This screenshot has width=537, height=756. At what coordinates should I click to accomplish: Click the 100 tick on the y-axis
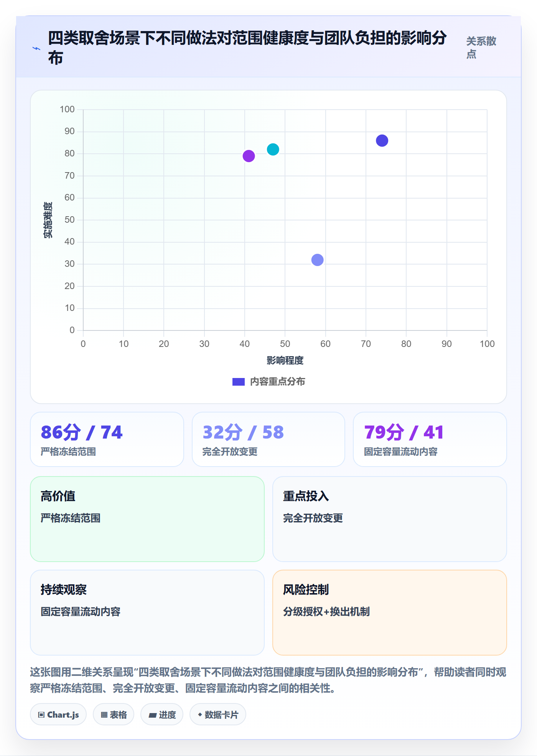point(67,109)
